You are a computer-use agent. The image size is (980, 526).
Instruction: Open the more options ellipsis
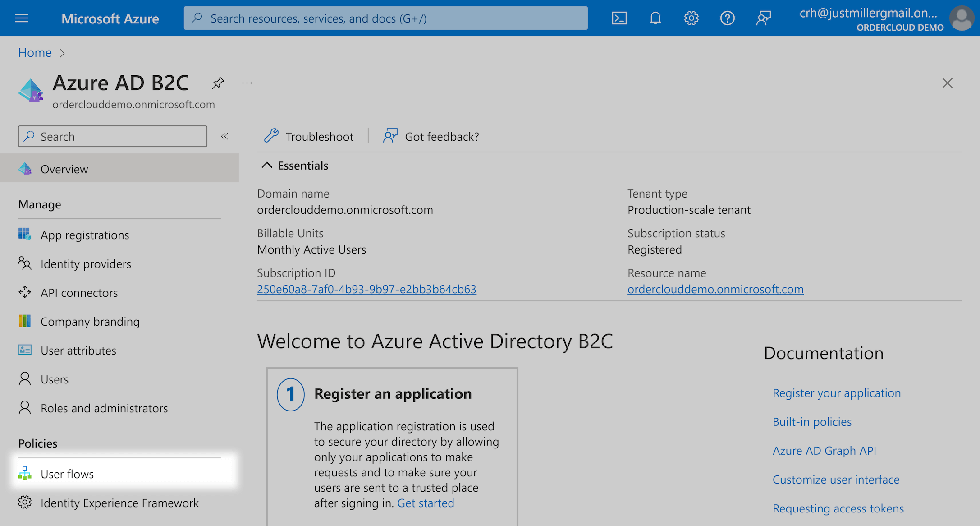point(247,83)
